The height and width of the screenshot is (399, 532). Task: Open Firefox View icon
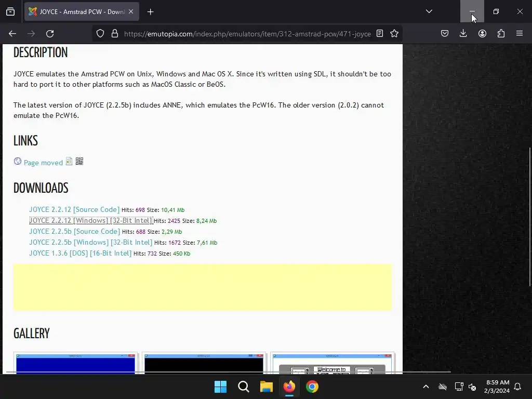10,11
